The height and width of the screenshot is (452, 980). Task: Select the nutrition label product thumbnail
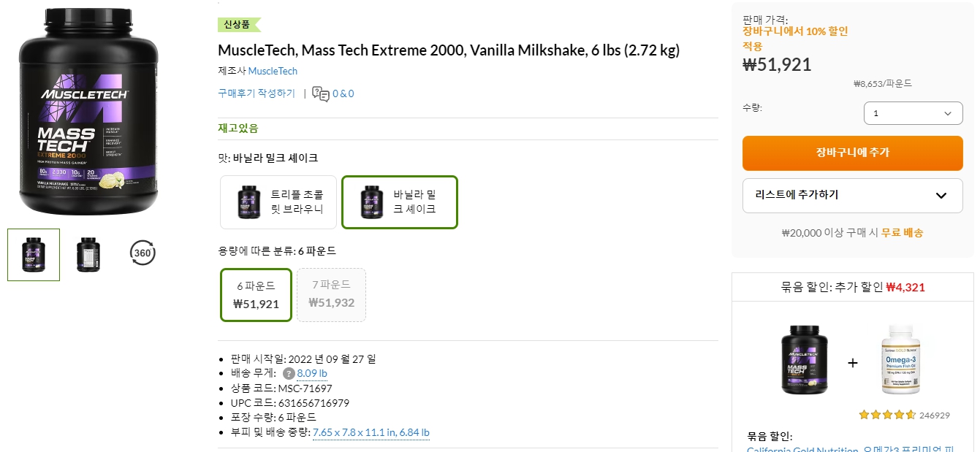(x=88, y=253)
